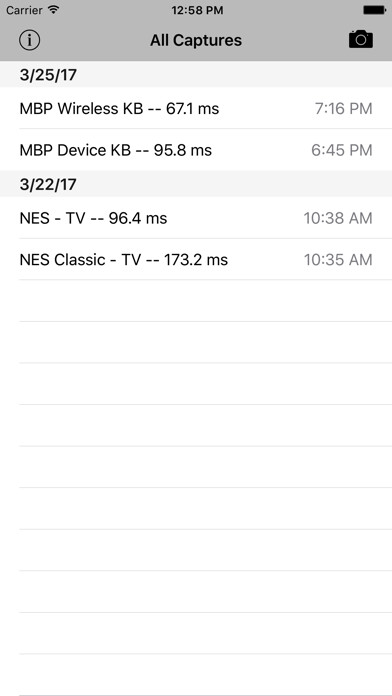Tap the 10:35 AM timestamp
Screen dimensions: 392x696
point(338,260)
